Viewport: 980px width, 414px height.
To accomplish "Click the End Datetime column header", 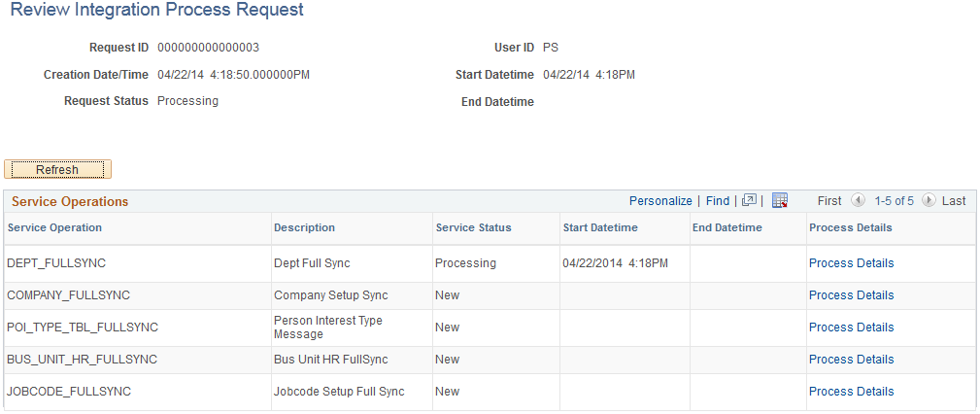I will coord(727,227).
